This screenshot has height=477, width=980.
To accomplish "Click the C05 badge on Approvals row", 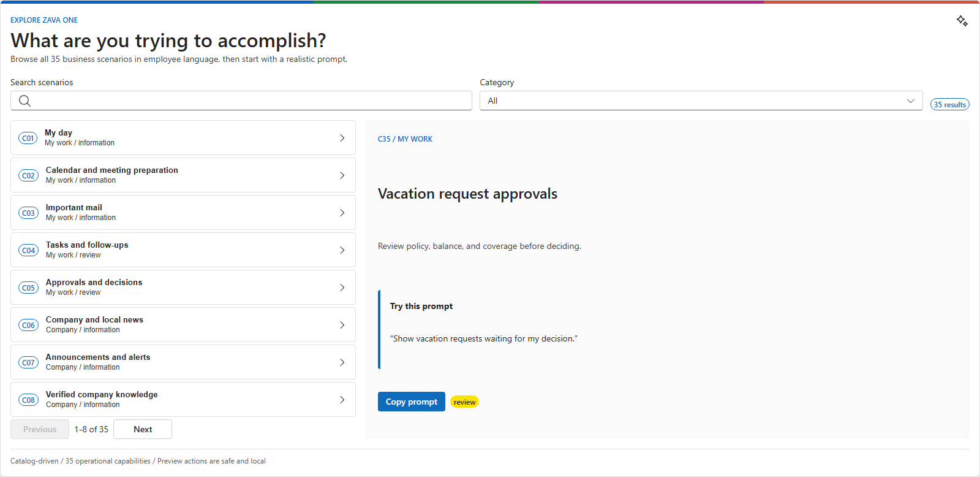I will (x=28, y=288).
